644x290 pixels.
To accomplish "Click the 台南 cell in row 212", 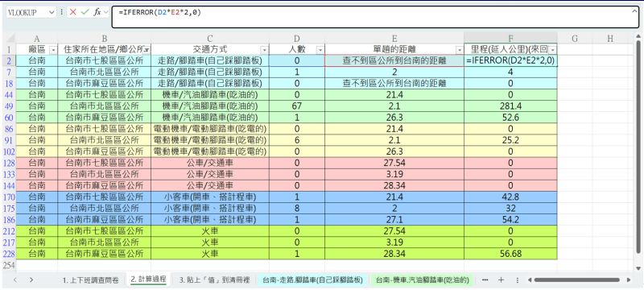I will (36, 231).
